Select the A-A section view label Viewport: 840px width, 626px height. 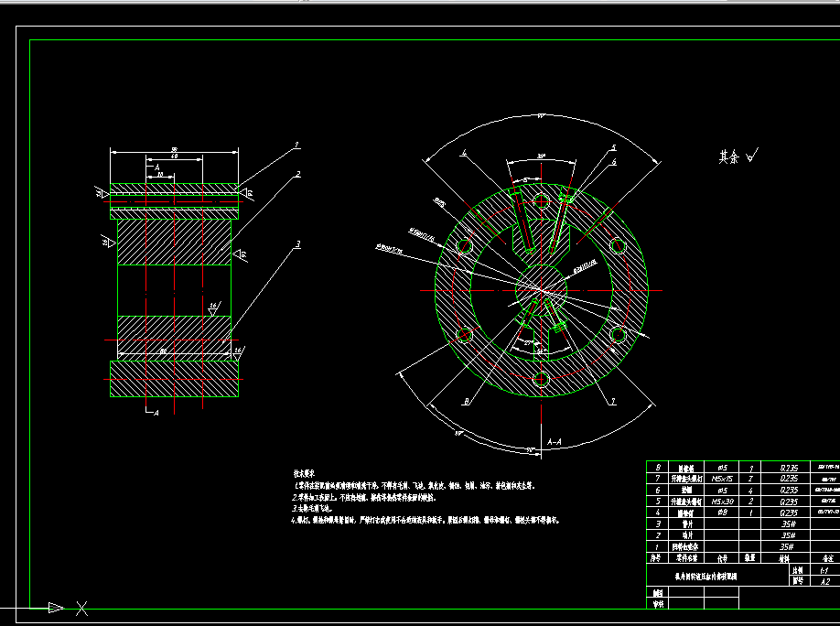click(555, 442)
